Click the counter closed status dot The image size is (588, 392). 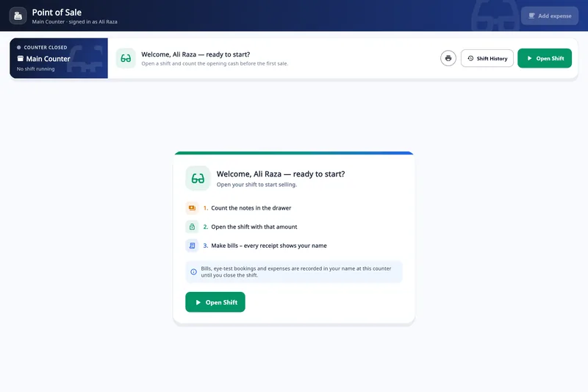click(x=19, y=47)
